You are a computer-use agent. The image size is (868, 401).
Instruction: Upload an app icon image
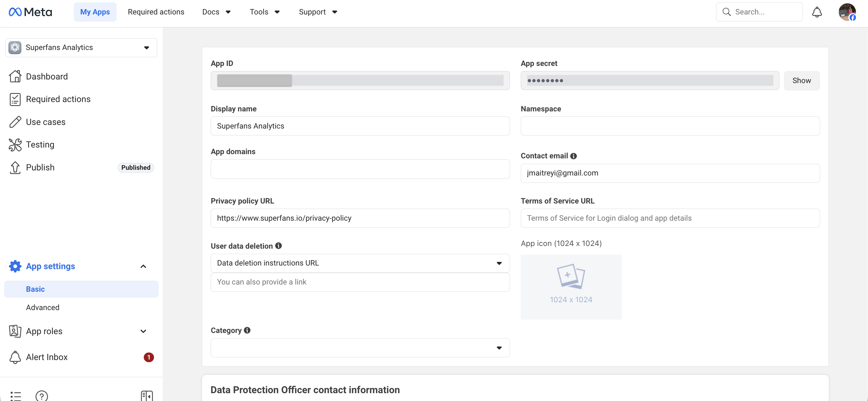[571, 287]
